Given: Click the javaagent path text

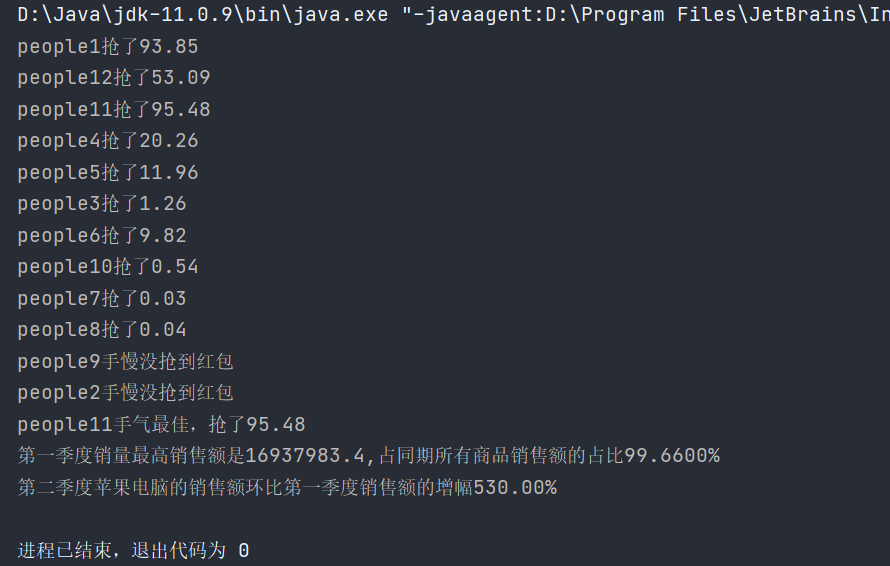Looking at the screenshot, I should coord(646,15).
